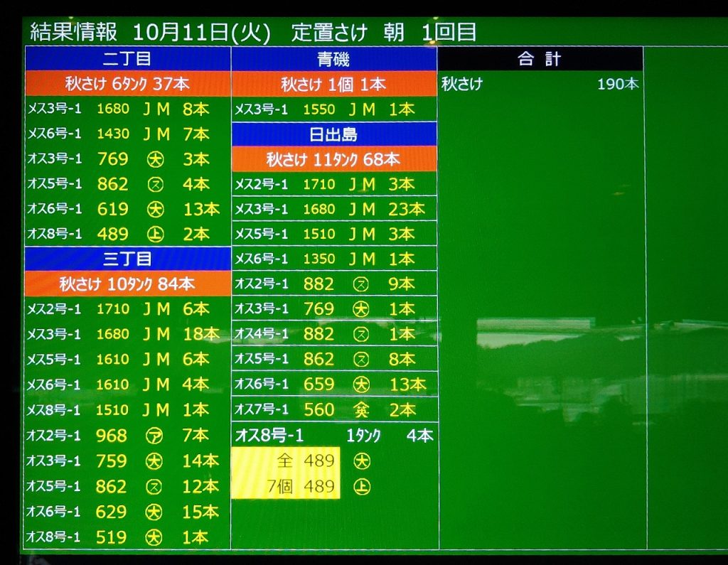The image size is (728, 565).
Task: Select the circled mark in the 659 row
Action: 361,384
